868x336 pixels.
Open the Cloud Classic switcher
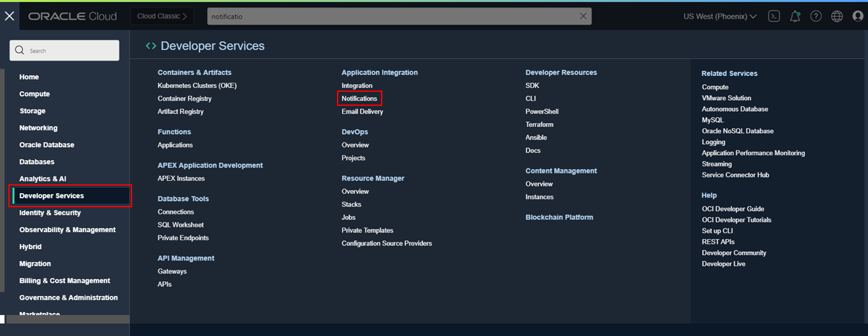click(x=162, y=16)
